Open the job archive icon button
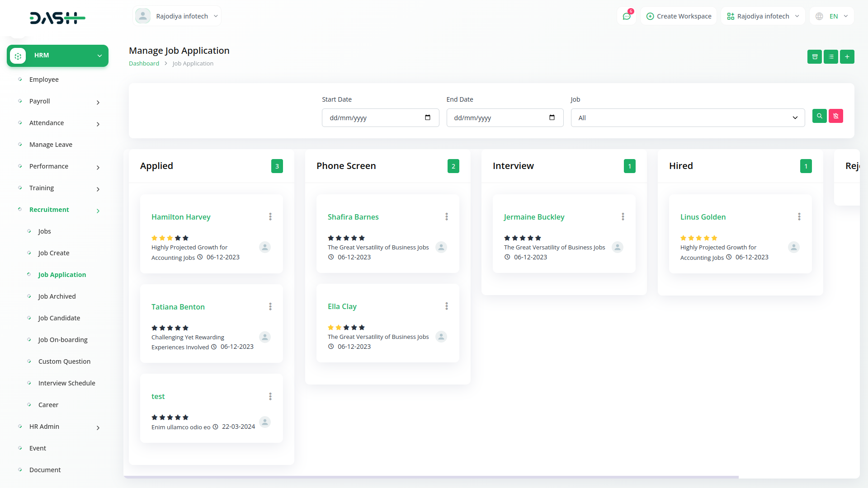The width and height of the screenshot is (868, 488). (x=814, y=57)
